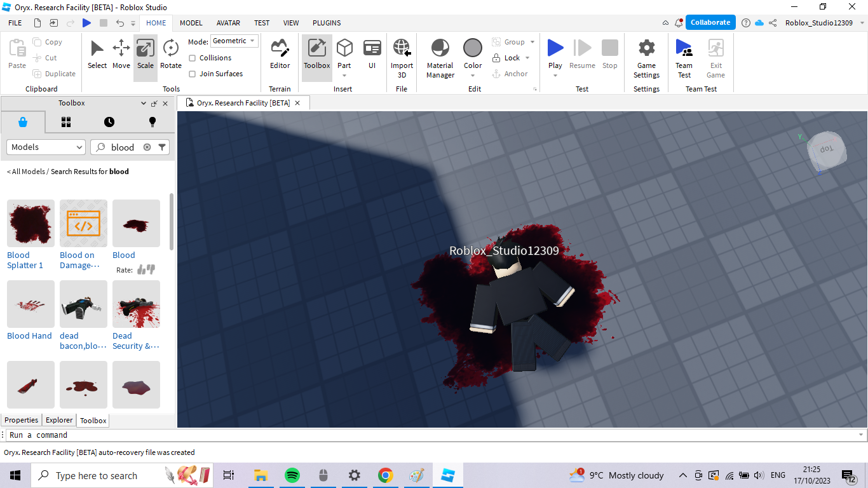The image size is (868, 488).
Task: Expand the Color dropdown arrow
Action: [x=473, y=75]
